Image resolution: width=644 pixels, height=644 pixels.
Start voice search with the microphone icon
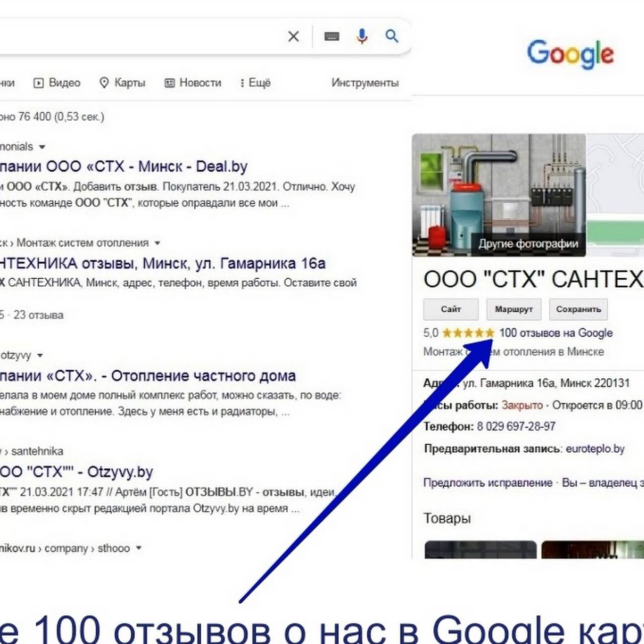(362, 36)
